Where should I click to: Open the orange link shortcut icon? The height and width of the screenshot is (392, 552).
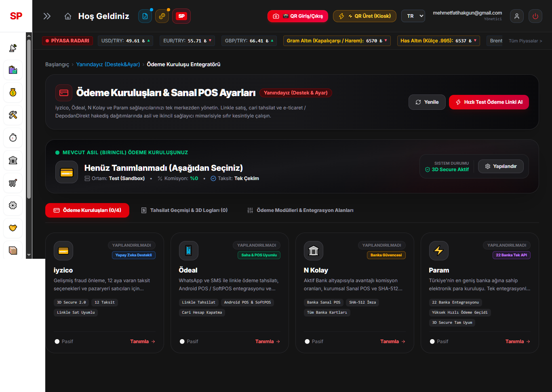tap(162, 16)
